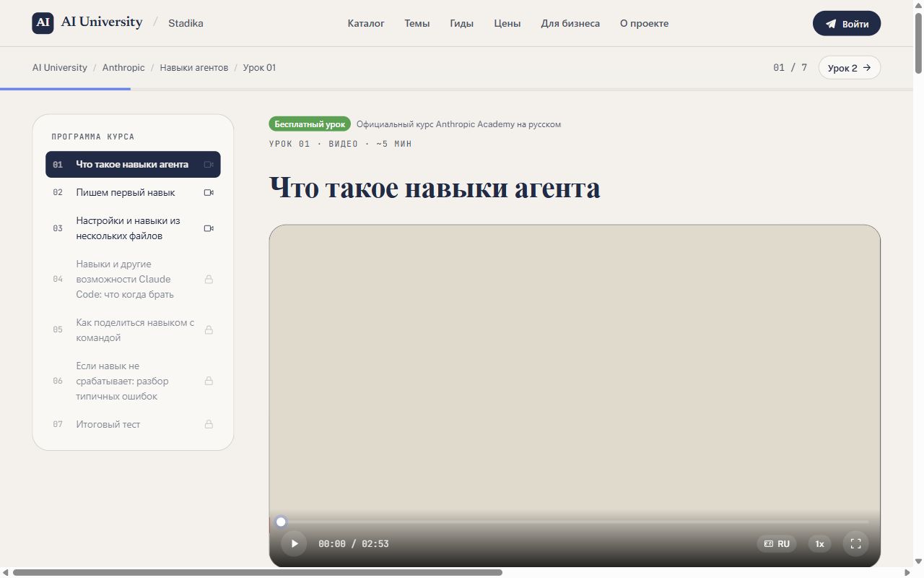Viewport: 924px width, 578px height.
Task: Click the paper-plane icon in the Войти button
Action: pyautogui.click(x=831, y=24)
